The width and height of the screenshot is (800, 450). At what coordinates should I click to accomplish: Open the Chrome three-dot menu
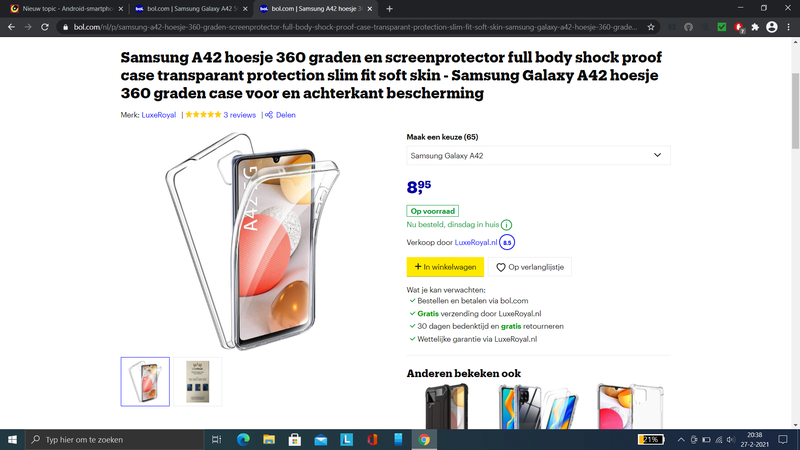click(x=789, y=27)
